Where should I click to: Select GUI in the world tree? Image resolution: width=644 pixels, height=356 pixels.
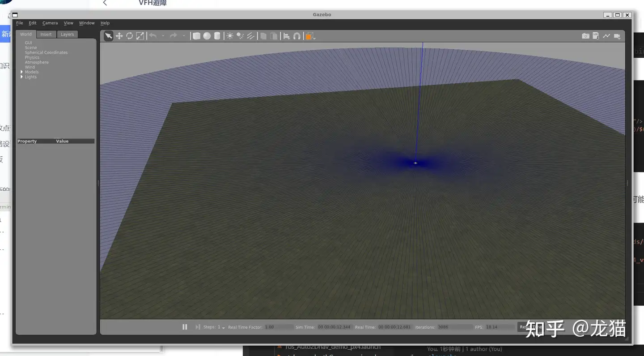(x=28, y=43)
